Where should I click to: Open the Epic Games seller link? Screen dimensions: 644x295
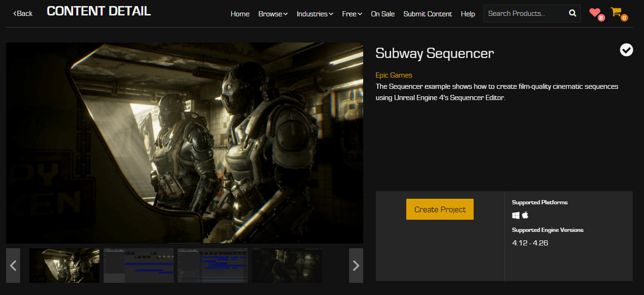tap(394, 75)
